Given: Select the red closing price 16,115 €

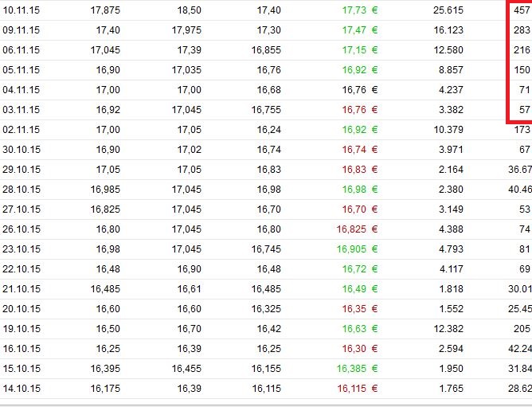Looking at the screenshot, I should (357, 388).
